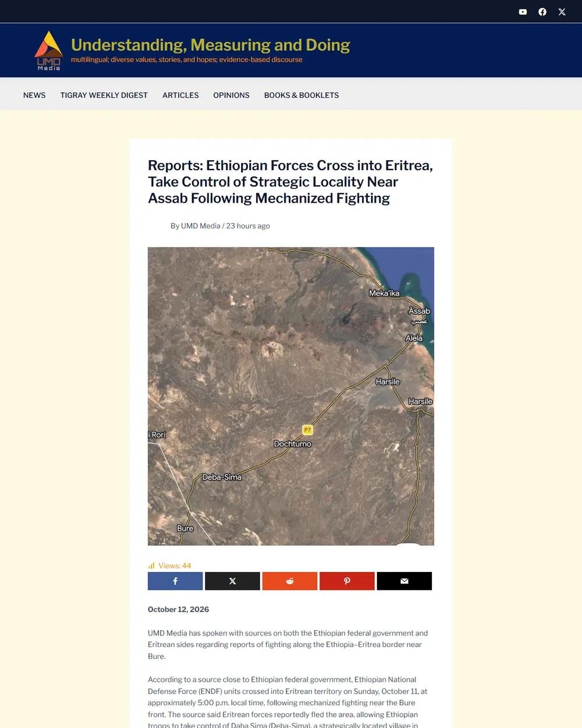The width and height of the screenshot is (582, 728).
Task: Click the 'Views: 44' counter text
Action: [x=175, y=566]
